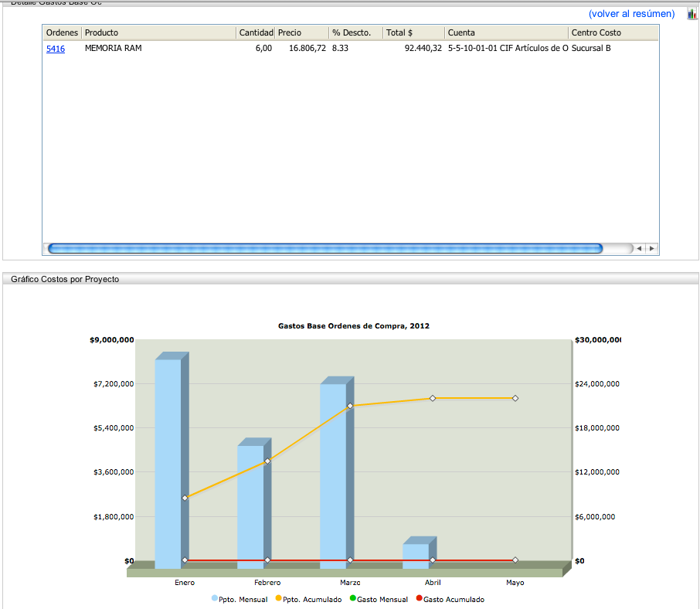Click the Centro Costo column header

click(x=613, y=32)
